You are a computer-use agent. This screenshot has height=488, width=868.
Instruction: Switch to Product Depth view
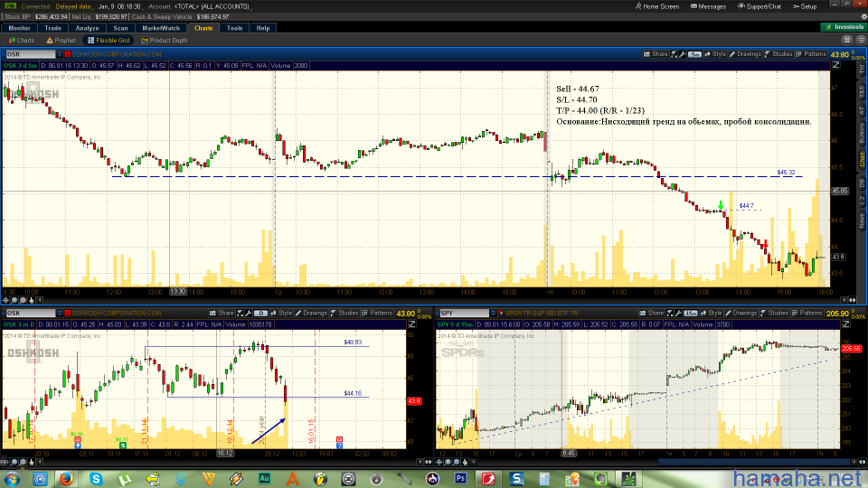click(x=165, y=40)
